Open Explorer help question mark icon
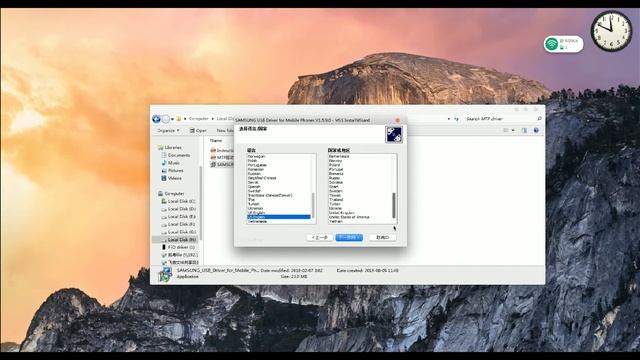 (x=536, y=130)
